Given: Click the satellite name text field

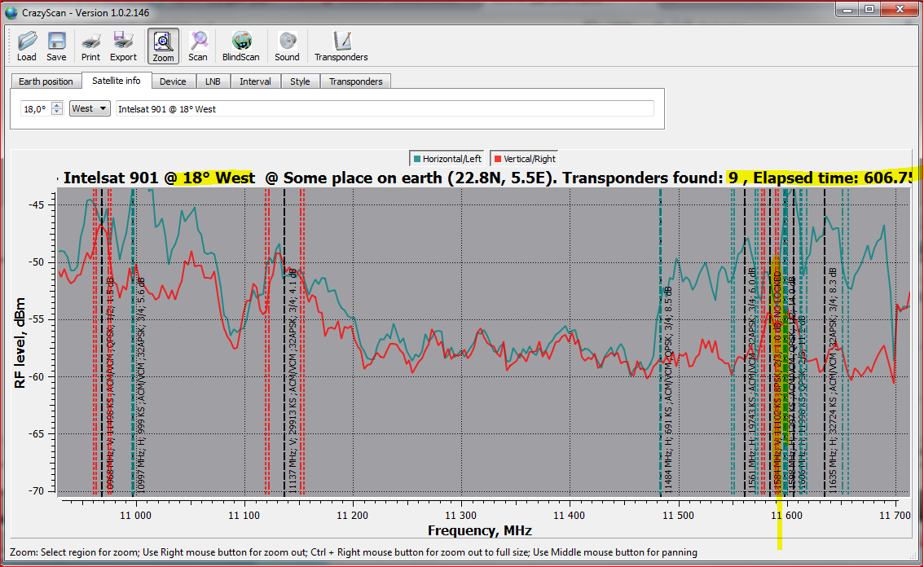Looking at the screenshot, I should pyautogui.click(x=385, y=108).
